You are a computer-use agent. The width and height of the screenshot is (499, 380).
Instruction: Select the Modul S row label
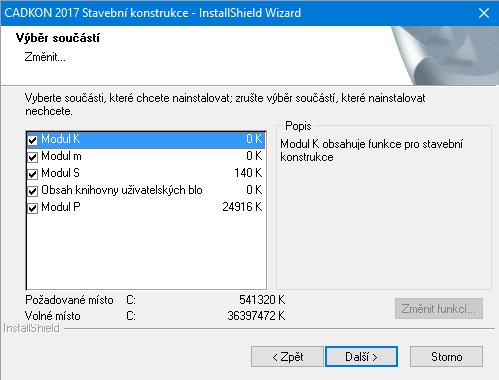tap(60, 173)
